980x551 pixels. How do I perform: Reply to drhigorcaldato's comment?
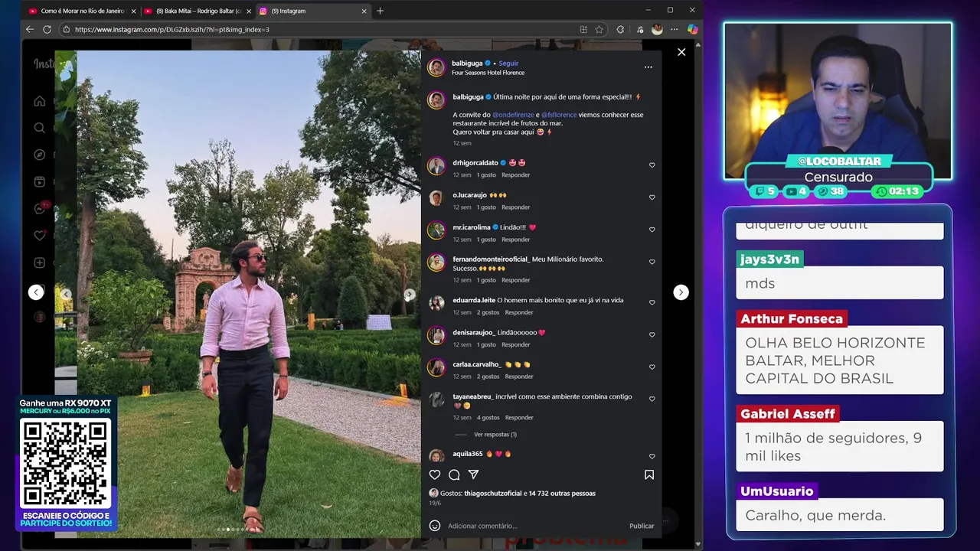515,175
